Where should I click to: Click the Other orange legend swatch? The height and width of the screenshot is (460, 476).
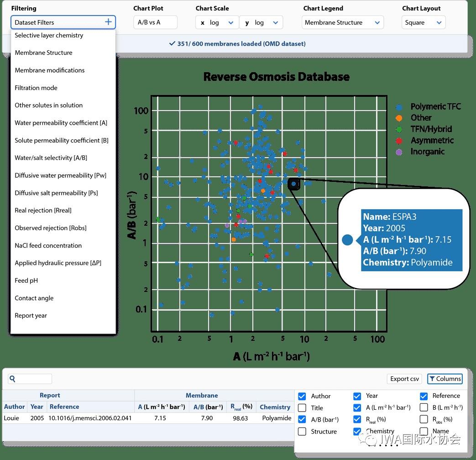coord(400,118)
